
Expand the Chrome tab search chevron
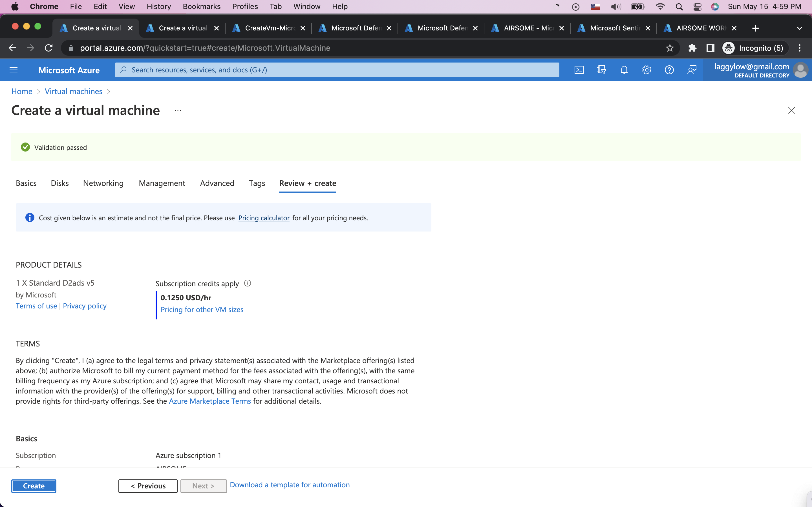[x=799, y=28]
